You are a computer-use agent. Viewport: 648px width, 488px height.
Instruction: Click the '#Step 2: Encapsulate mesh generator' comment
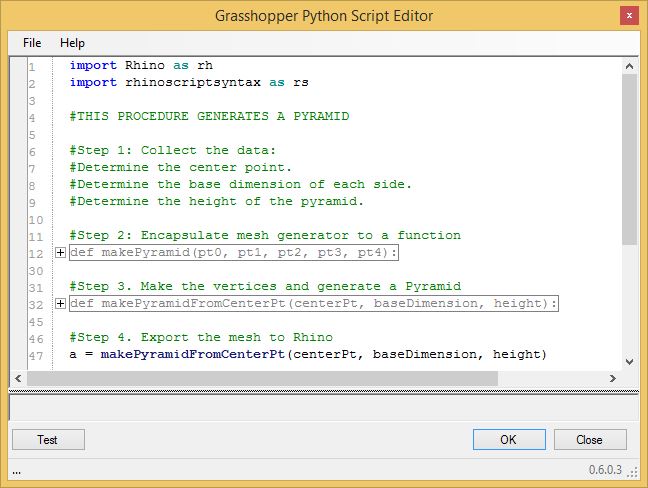coord(265,235)
